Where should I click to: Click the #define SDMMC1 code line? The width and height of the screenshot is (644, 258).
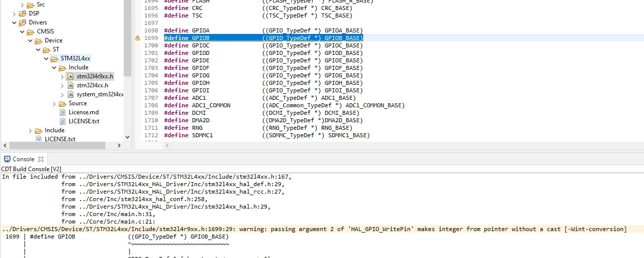pyautogui.click(x=266, y=135)
